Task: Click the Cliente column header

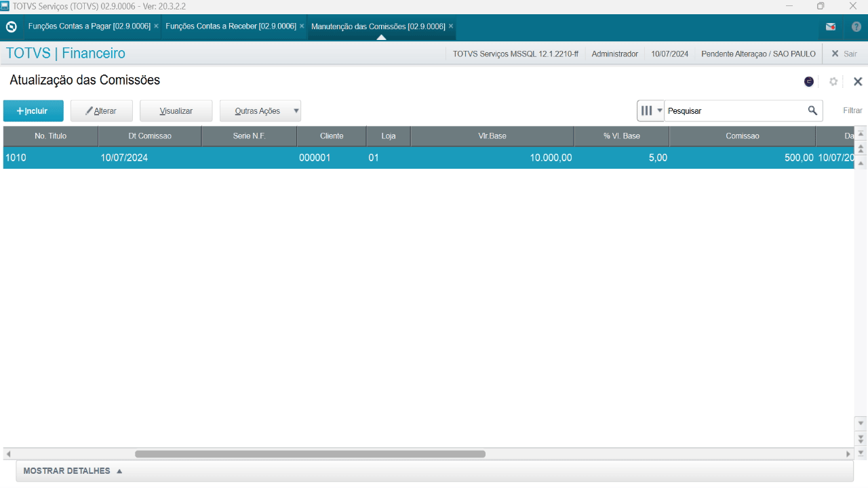Action: pos(332,136)
